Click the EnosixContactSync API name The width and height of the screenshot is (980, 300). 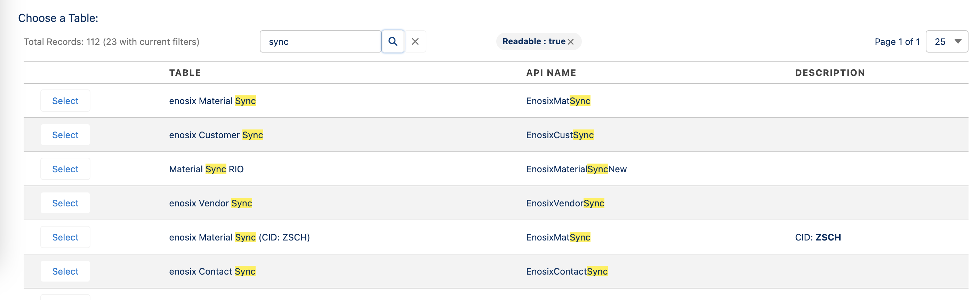pyautogui.click(x=567, y=271)
